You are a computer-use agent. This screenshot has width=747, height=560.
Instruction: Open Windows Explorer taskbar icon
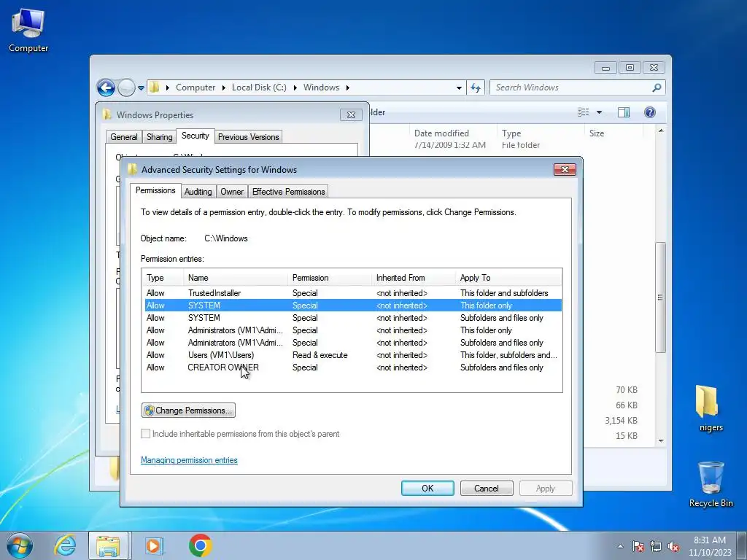pyautogui.click(x=108, y=545)
